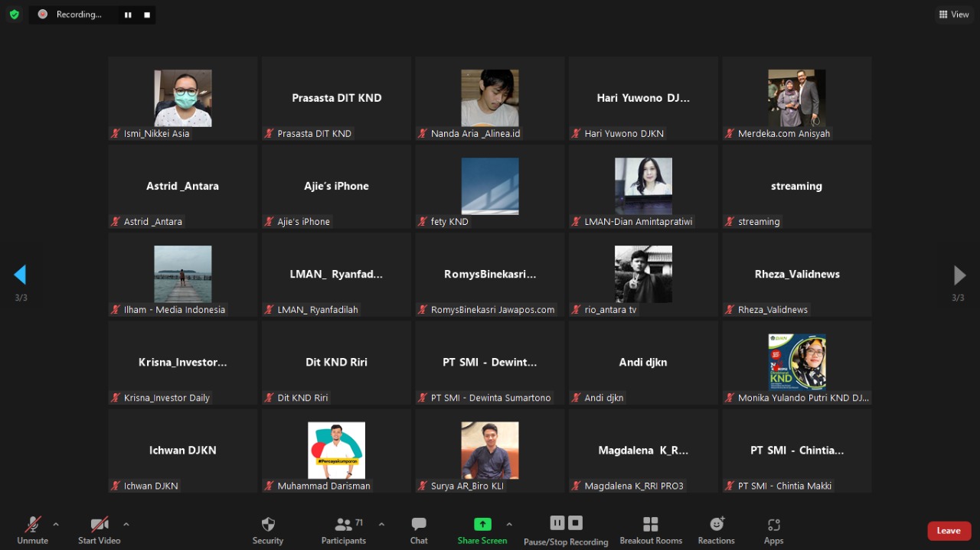Open the Reactions menu
980x550 pixels.
(x=716, y=529)
